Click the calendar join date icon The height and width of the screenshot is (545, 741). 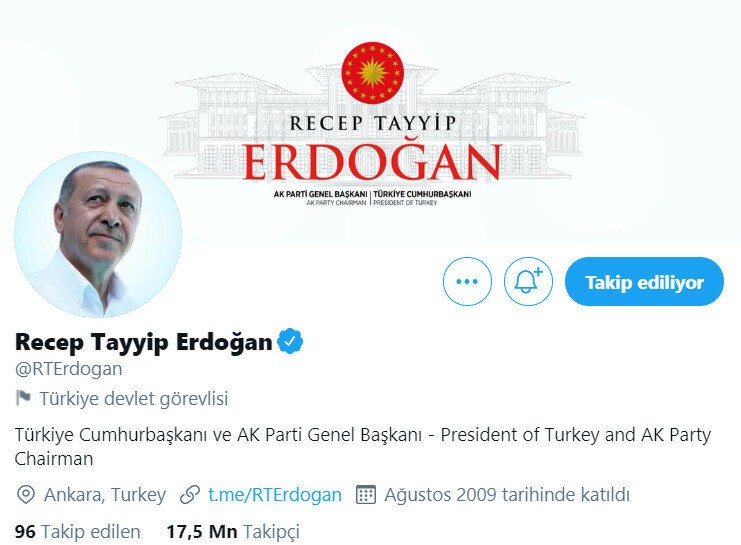click(x=365, y=495)
